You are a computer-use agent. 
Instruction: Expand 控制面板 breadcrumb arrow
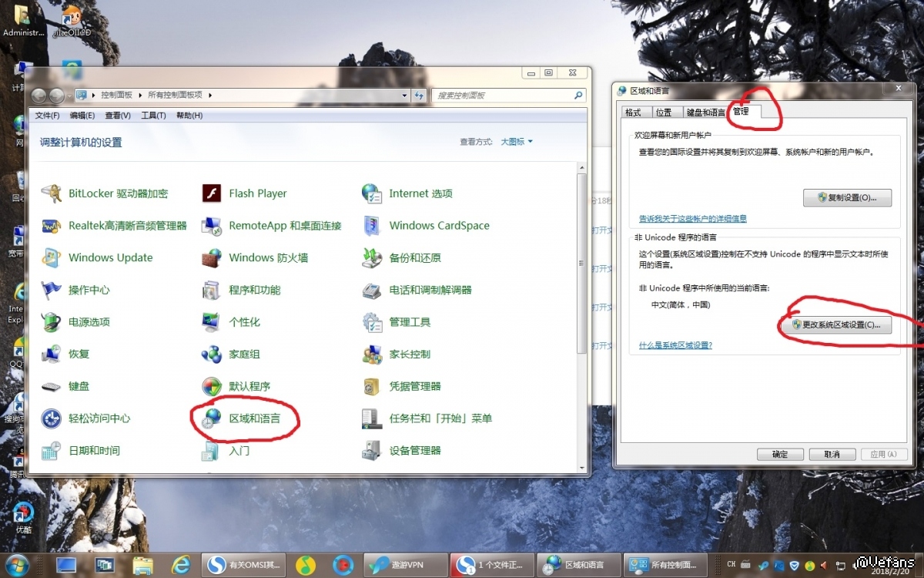point(140,96)
